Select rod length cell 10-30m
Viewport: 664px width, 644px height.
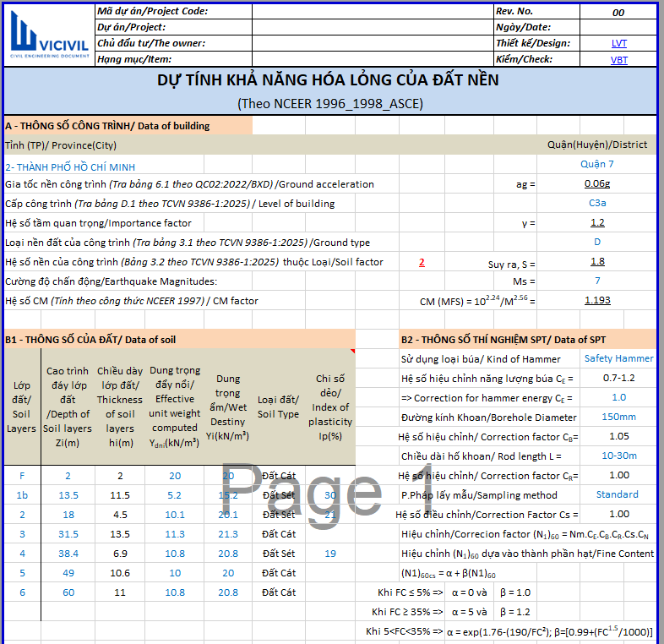pyautogui.click(x=618, y=456)
